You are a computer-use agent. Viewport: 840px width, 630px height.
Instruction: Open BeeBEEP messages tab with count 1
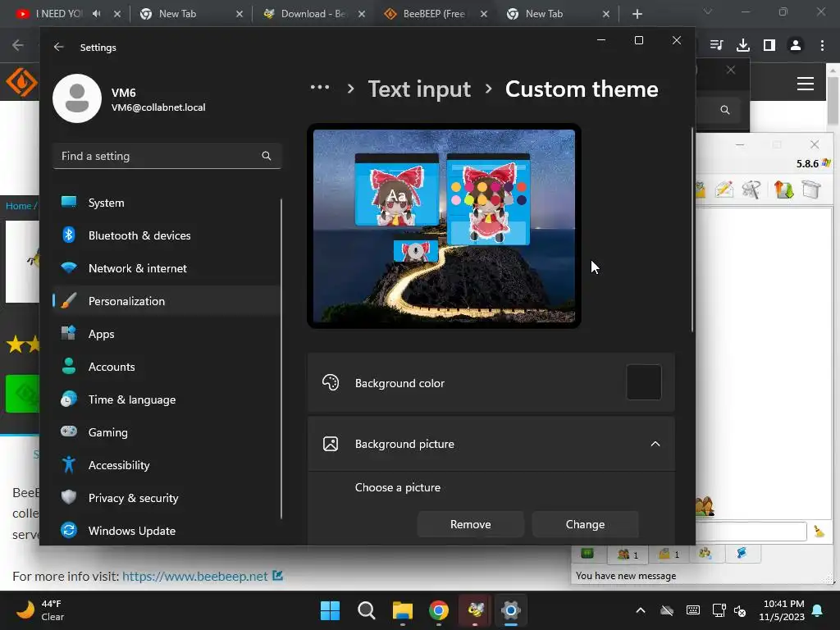(669, 554)
